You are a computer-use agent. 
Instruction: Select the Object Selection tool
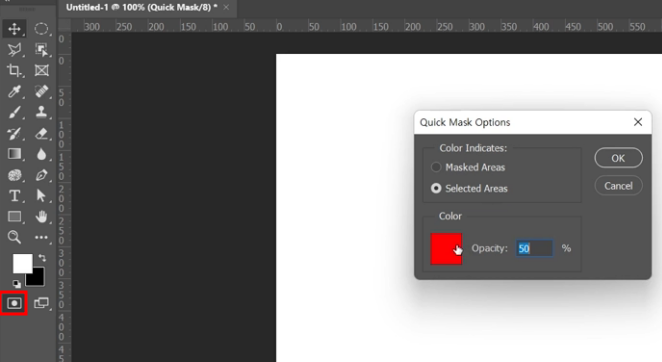pos(41,50)
